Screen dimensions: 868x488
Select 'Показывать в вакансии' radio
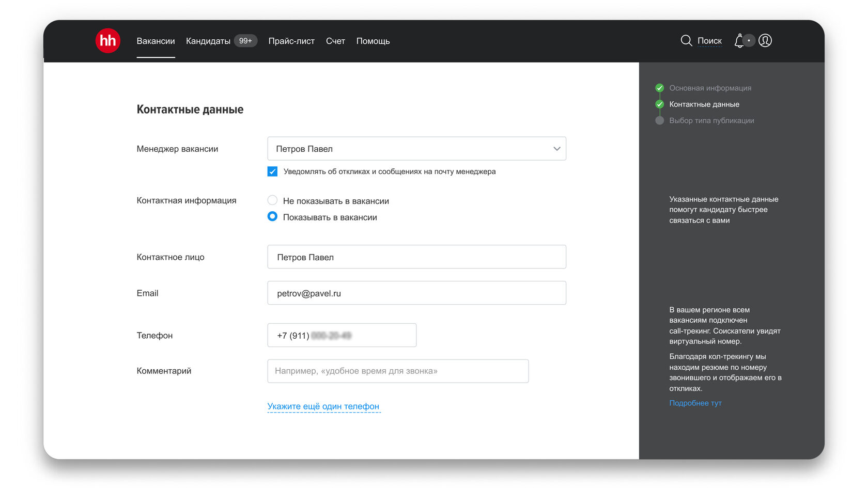point(272,216)
